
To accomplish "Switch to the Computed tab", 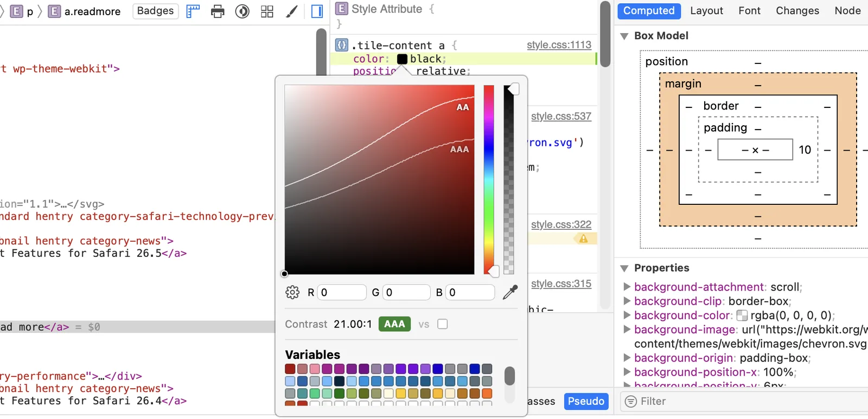I will [649, 11].
